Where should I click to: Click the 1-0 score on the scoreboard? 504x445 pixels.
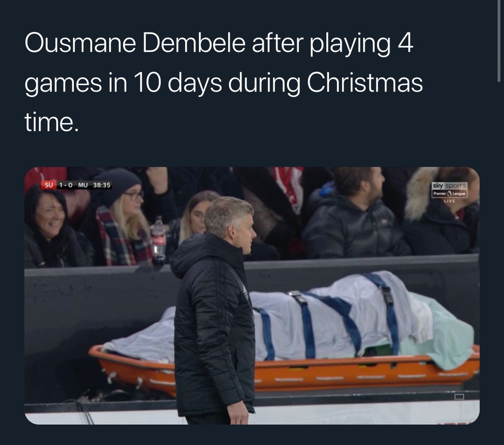point(66,185)
